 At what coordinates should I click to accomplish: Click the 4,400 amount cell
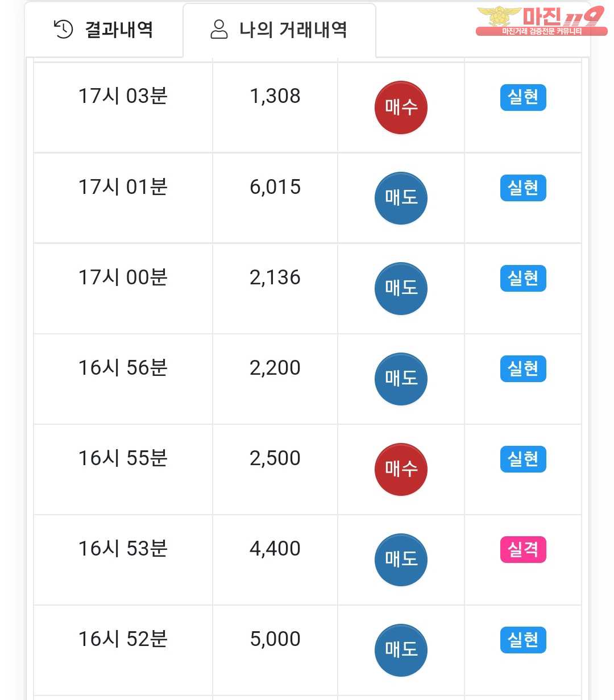coord(275,549)
